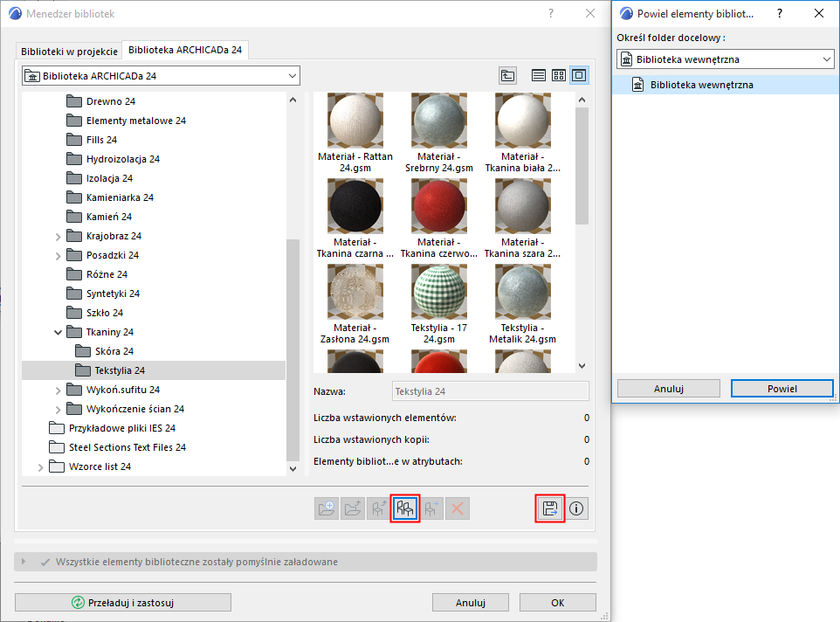This screenshot has width=840, height=622.
Task: Open the library information (i) icon
Action: coord(576,508)
